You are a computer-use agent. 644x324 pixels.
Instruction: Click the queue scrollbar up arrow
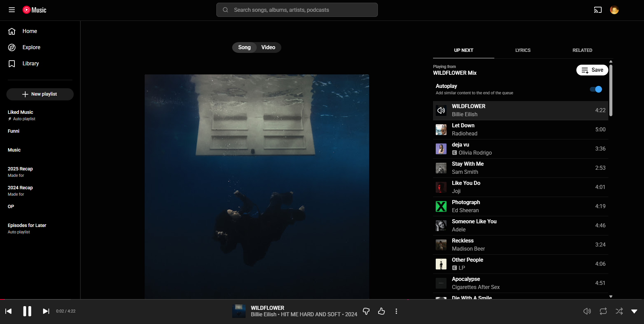(x=611, y=62)
